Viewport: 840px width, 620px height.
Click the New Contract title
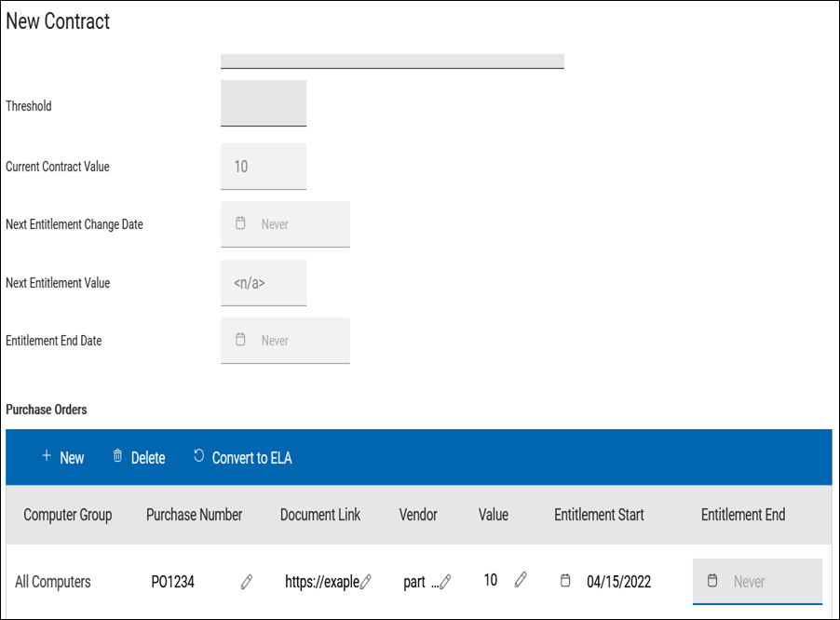(x=58, y=21)
